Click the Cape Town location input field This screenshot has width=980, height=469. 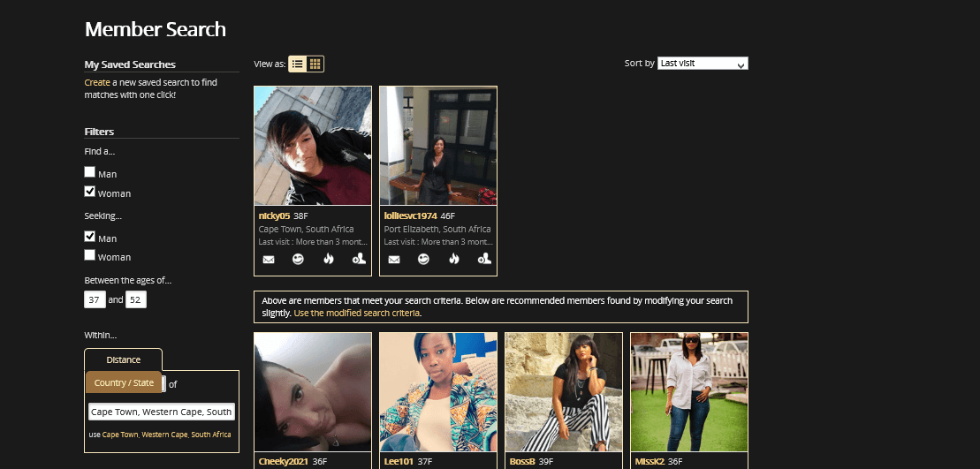(x=161, y=412)
